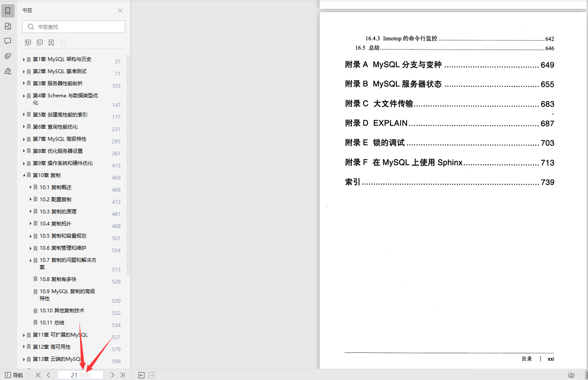588x380 pixels.
Task: Open bookmark 10.8 复制有多快
Action: click(x=58, y=279)
